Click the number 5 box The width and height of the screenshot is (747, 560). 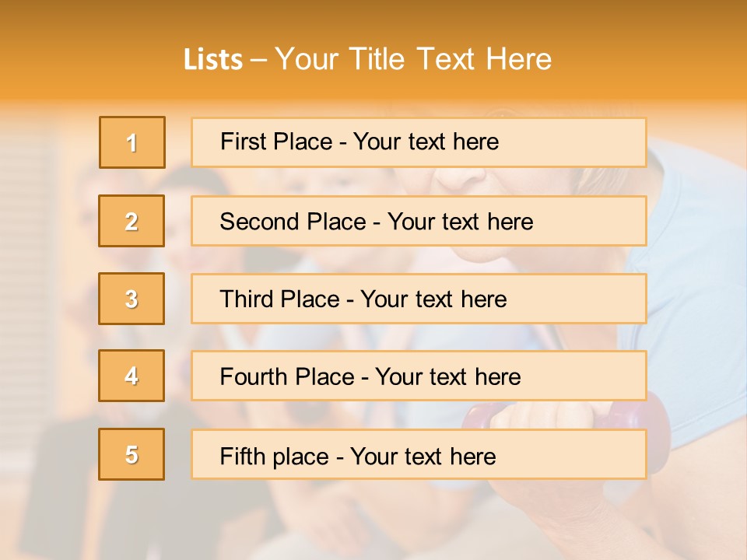click(x=132, y=454)
